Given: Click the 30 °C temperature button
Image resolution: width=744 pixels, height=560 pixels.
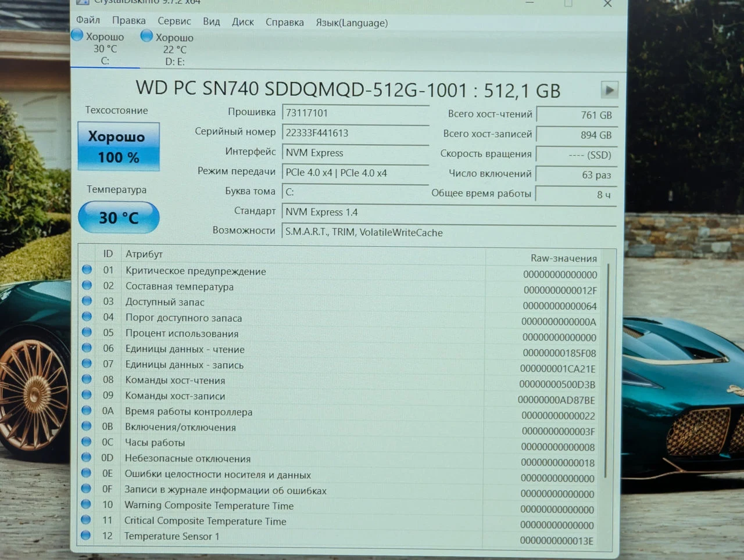Looking at the screenshot, I should [119, 217].
